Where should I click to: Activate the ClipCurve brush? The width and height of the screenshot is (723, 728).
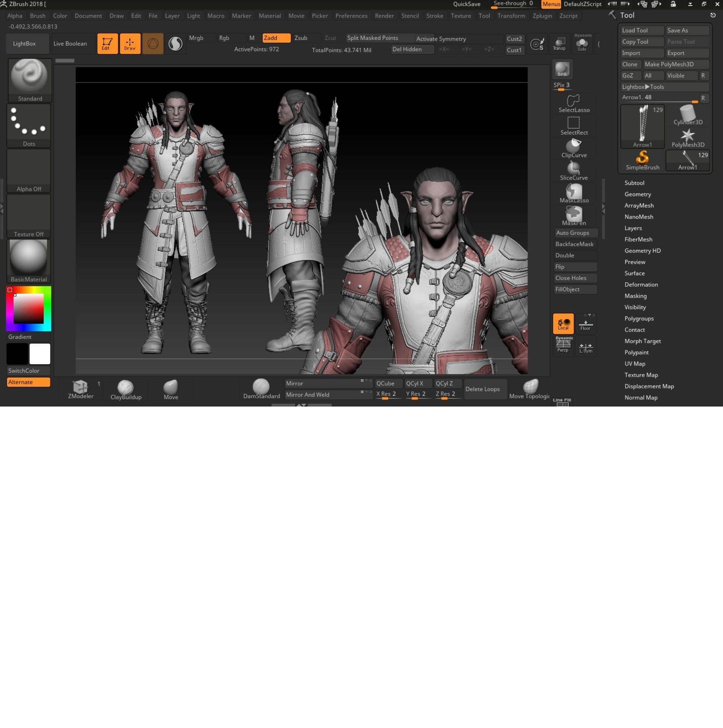[x=574, y=148]
